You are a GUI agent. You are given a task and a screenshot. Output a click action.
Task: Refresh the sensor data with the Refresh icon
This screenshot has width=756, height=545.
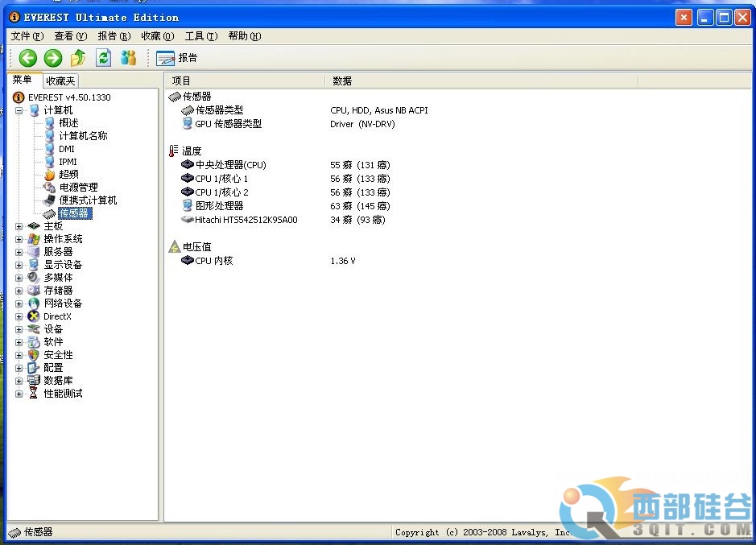[103, 58]
